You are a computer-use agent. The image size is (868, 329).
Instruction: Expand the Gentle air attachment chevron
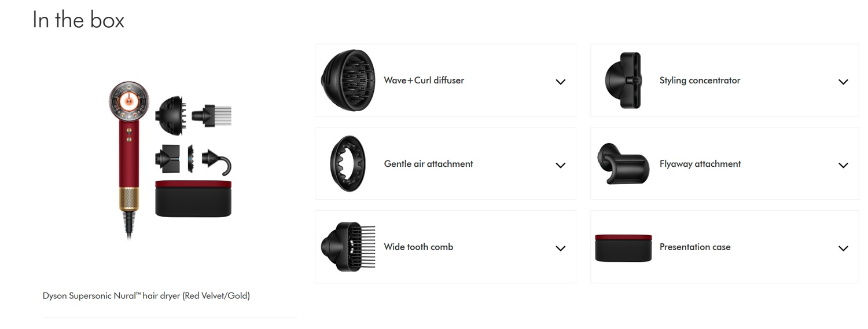pos(560,165)
